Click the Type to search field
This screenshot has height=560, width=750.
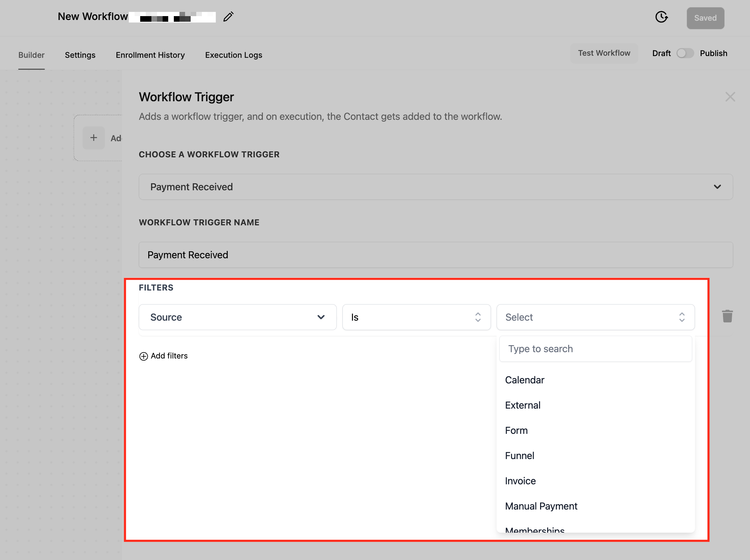[595, 349]
